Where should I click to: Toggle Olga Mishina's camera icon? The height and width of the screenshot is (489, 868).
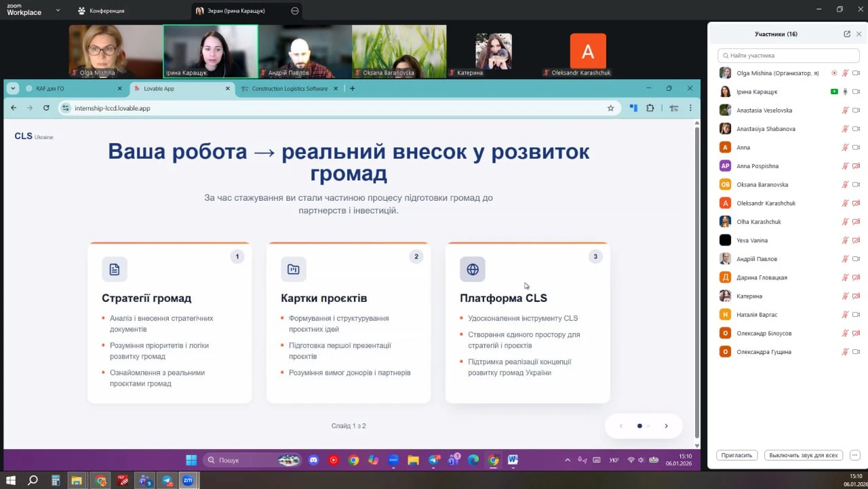(856, 73)
